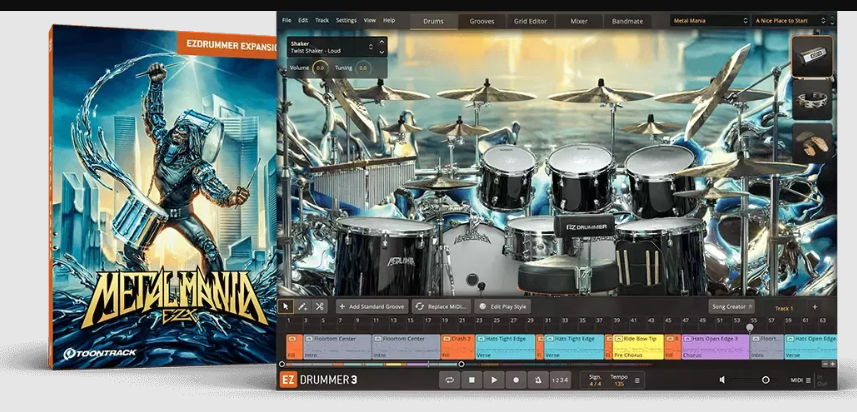Click the playhead marker on the timeline

point(750,327)
